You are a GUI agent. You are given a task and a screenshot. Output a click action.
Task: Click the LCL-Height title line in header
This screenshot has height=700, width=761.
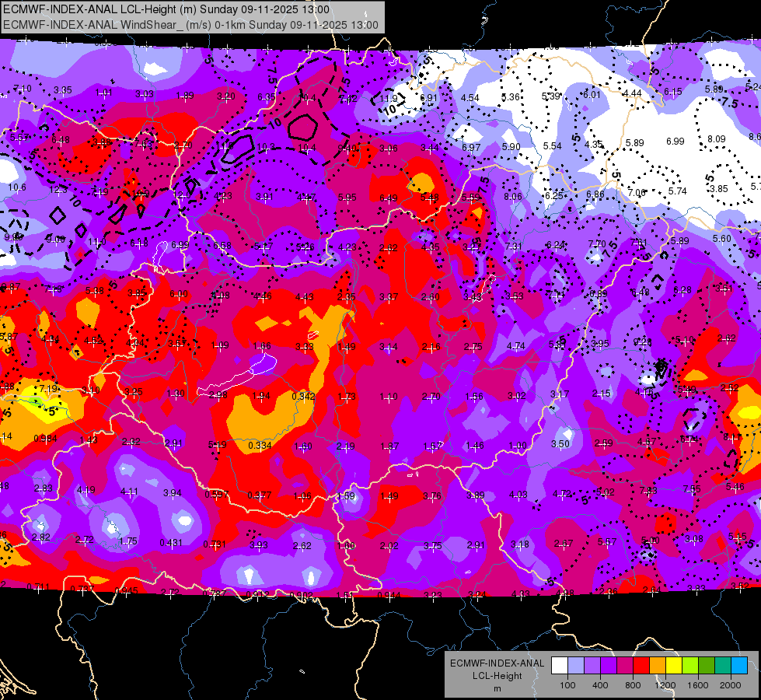166,9
